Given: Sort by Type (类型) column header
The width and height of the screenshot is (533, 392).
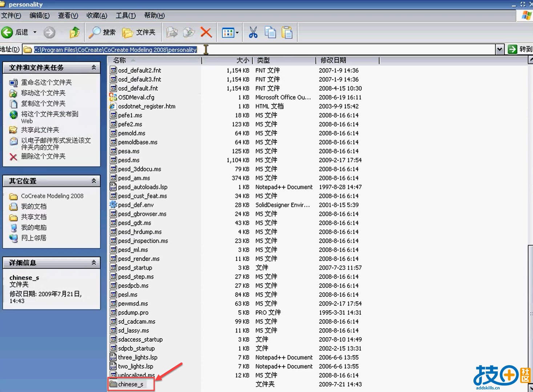Looking at the screenshot, I should click(x=284, y=60).
